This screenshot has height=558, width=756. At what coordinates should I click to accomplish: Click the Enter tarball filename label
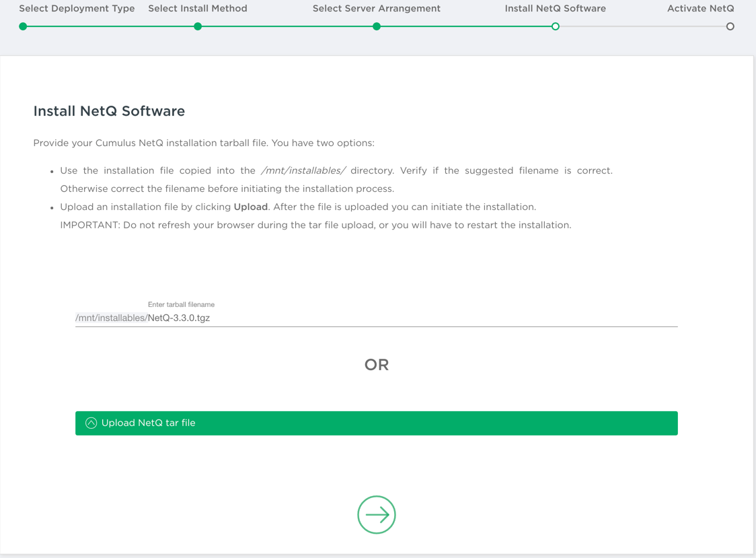pos(181,305)
